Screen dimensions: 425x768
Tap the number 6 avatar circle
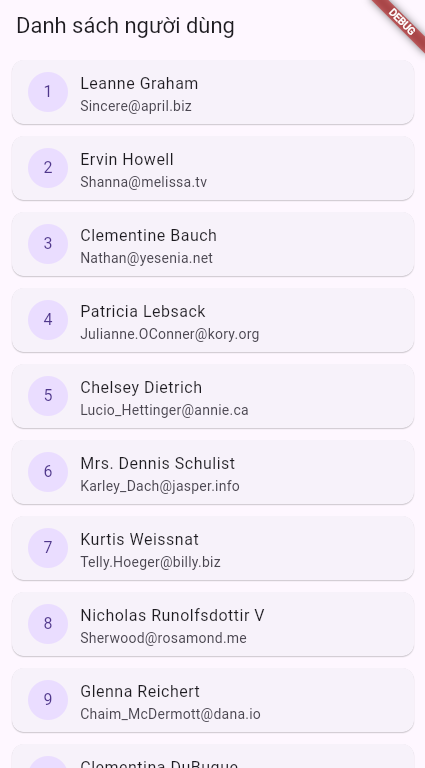[x=47, y=472]
